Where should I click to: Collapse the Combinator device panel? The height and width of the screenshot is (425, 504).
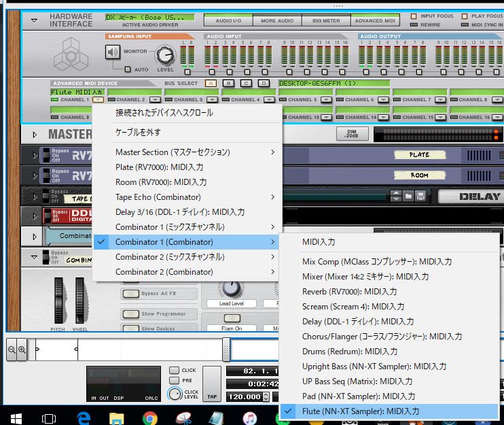click(x=34, y=257)
